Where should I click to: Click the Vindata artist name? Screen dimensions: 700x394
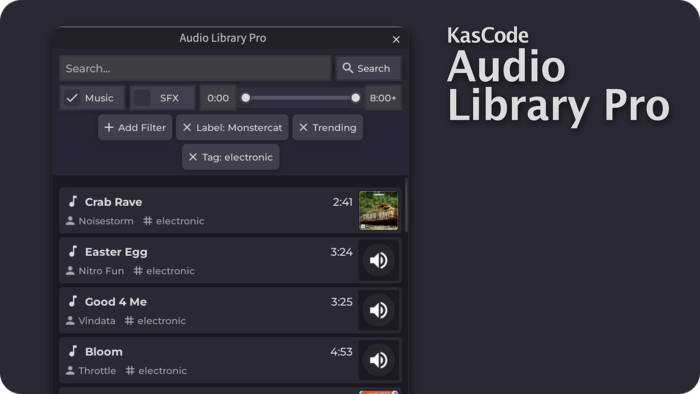click(96, 321)
